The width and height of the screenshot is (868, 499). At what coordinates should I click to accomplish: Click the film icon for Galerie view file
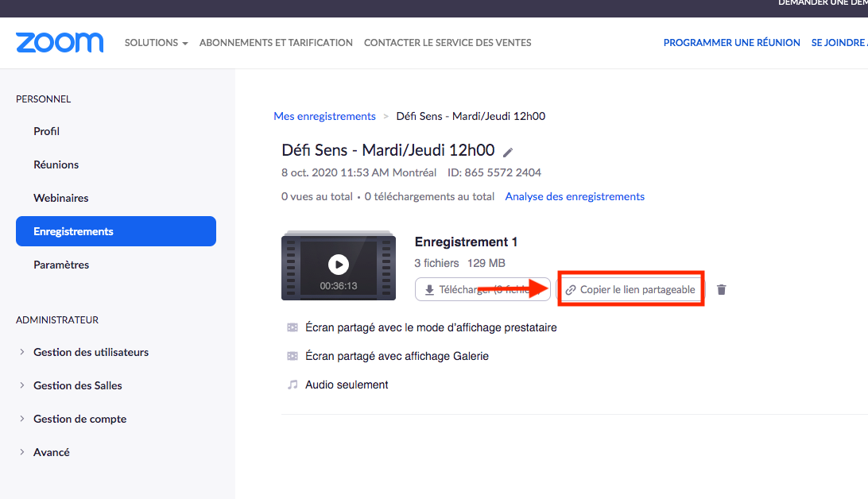coord(293,356)
